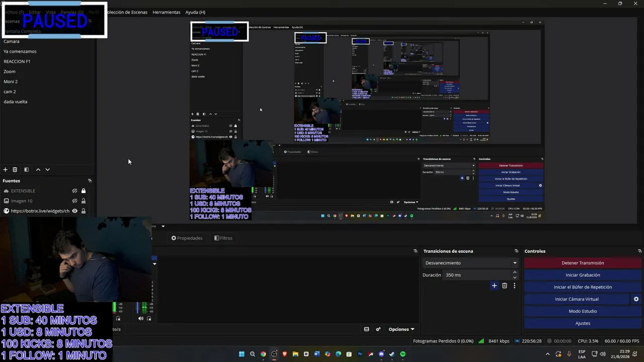The height and width of the screenshot is (362, 644).
Task: Toggle the system tray microphone icon
Action: pyautogui.click(x=569, y=354)
